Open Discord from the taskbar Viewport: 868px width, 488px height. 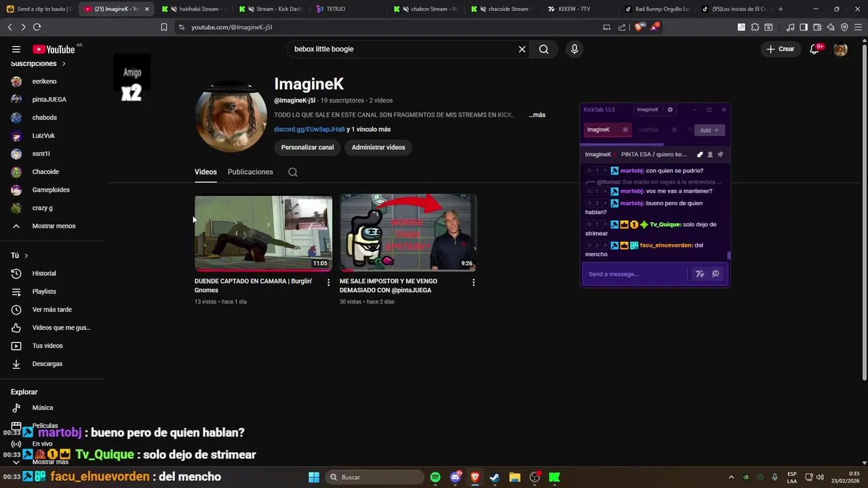point(455,477)
